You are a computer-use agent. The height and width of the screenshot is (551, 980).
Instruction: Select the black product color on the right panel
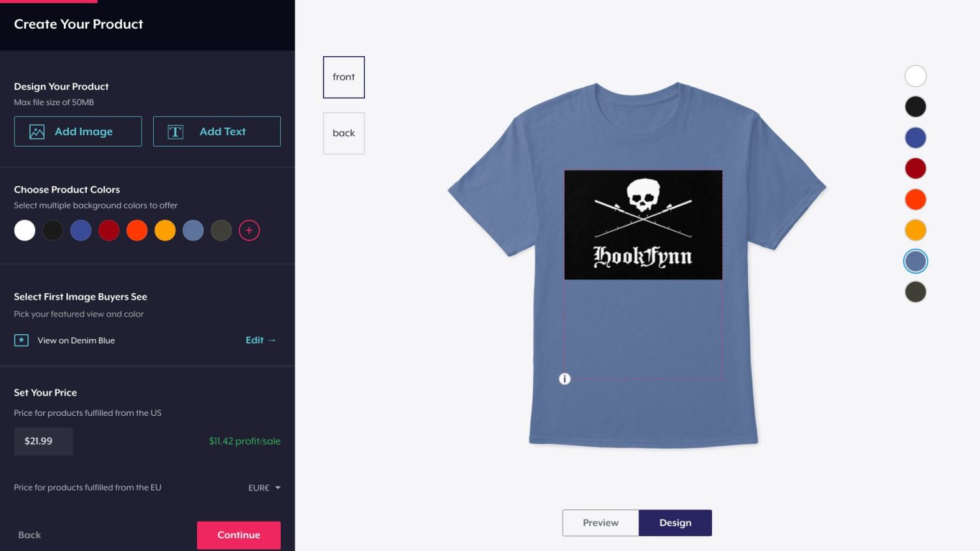tap(916, 107)
